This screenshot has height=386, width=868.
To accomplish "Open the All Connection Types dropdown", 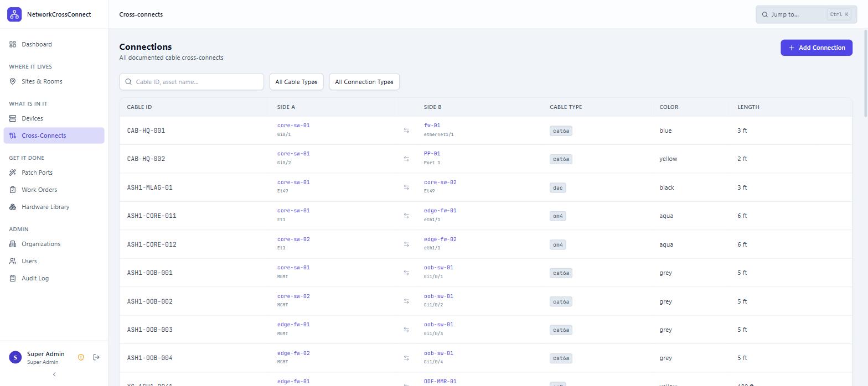I will [364, 82].
